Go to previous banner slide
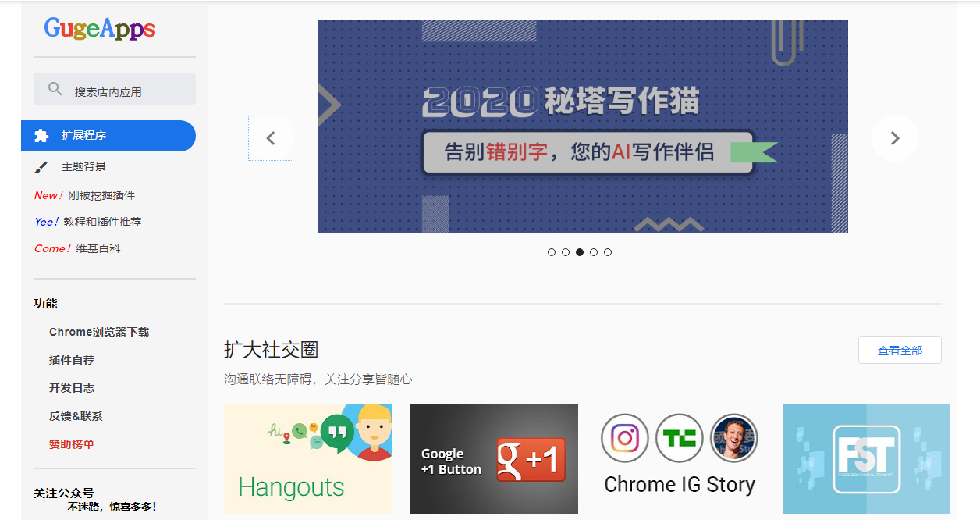Screen dimensions: 980x520 (271, 138)
